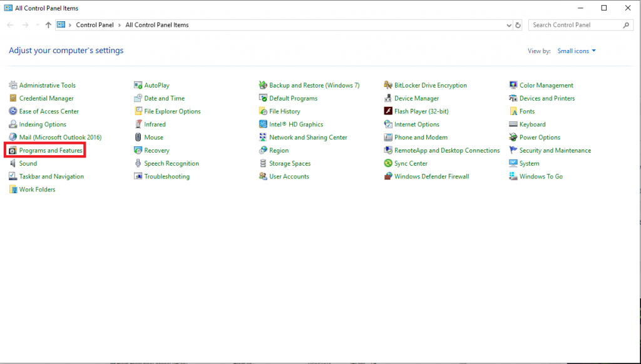Viewport: 641px width, 364px height.
Task: Open the Devices and Printers link
Action: [547, 98]
